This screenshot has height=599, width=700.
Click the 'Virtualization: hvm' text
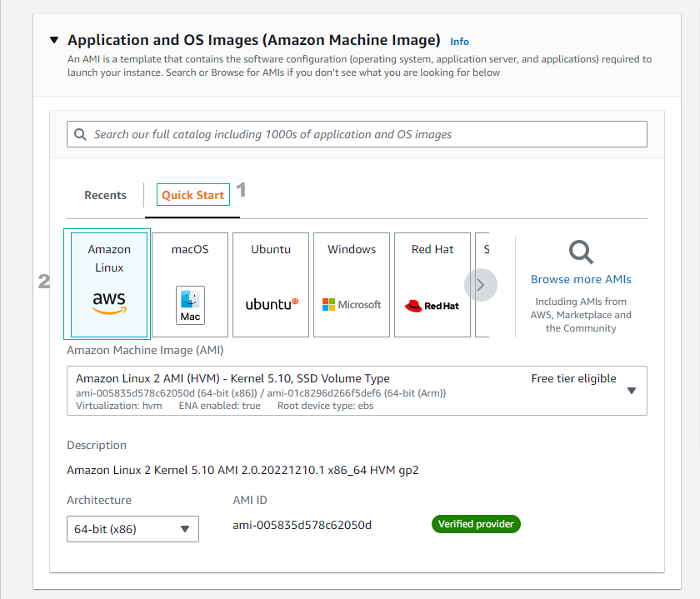point(118,406)
